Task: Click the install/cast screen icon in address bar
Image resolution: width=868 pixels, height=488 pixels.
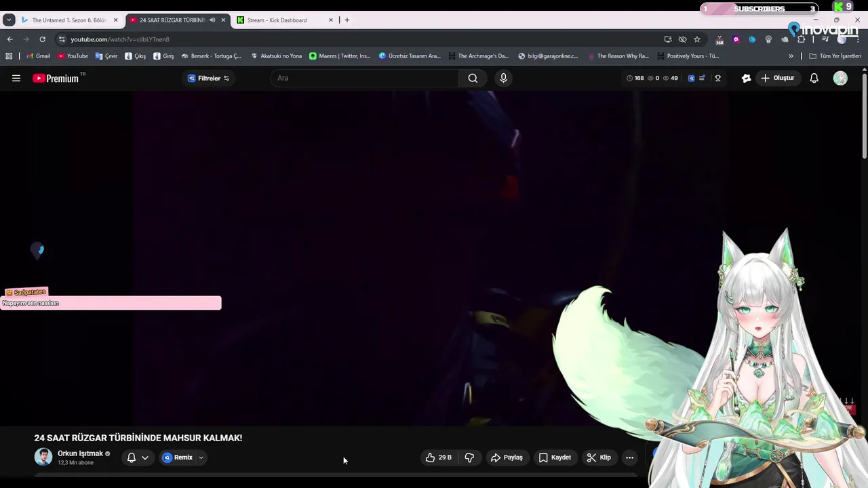Action: pos(668,39)
